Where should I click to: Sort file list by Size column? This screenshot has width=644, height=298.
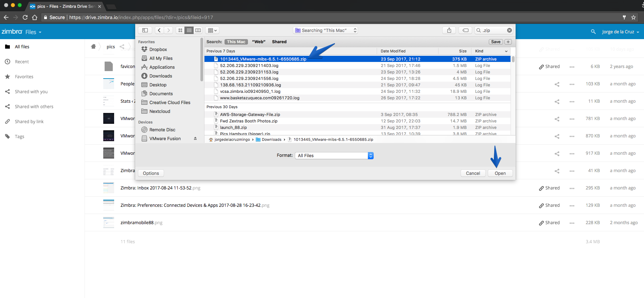(463, 51)
